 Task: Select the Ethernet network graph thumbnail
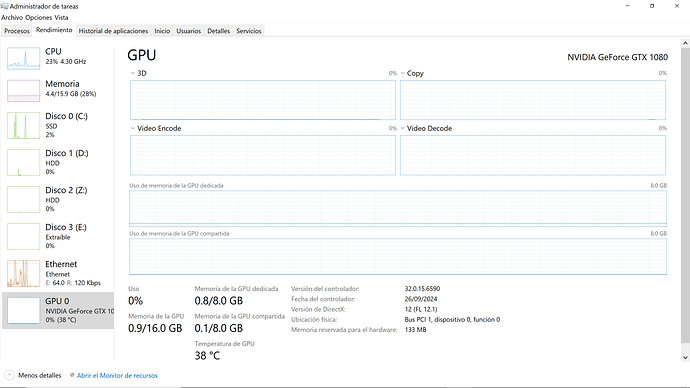point(23,273)
